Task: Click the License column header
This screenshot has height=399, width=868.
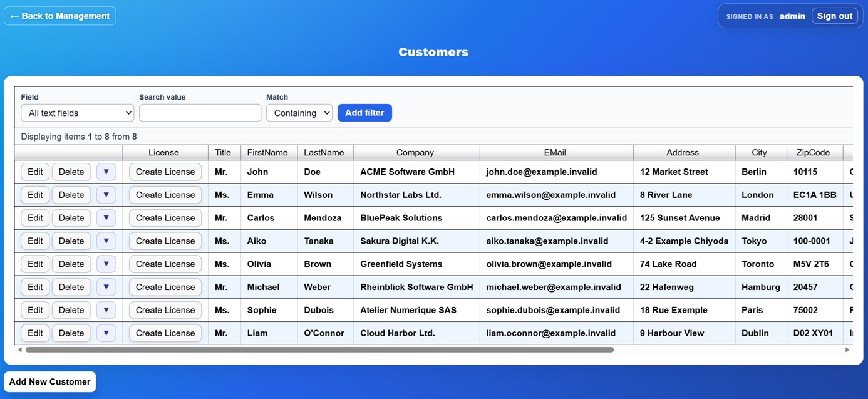Action: coord(165,152)
